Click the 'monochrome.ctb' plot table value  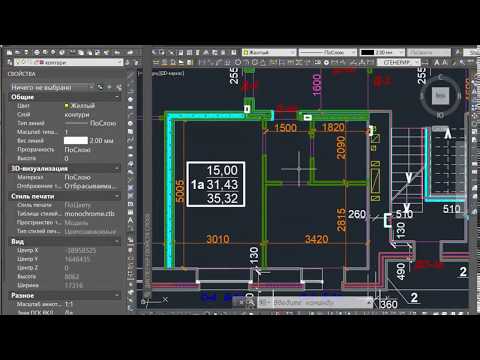tap(89, 214)
